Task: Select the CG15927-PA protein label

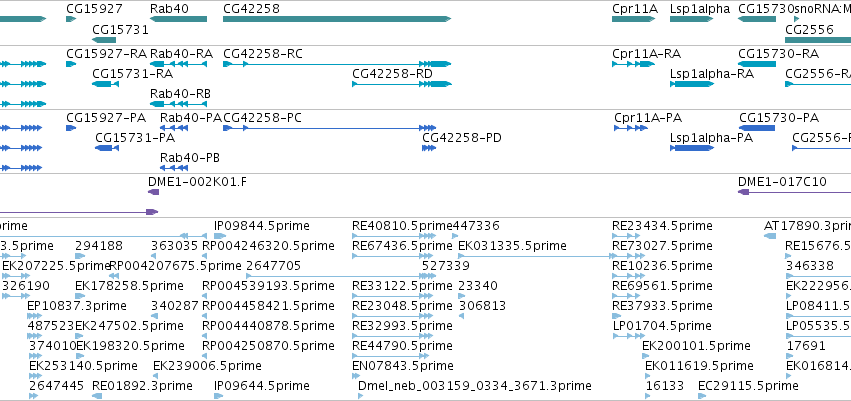Action: (x=106, y=118)
